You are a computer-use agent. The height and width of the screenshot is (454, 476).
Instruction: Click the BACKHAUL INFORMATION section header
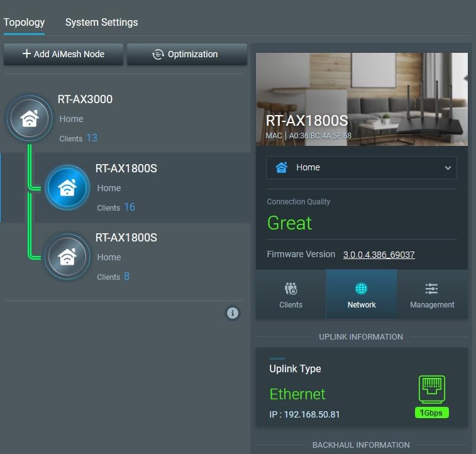(x=361, y=445)
